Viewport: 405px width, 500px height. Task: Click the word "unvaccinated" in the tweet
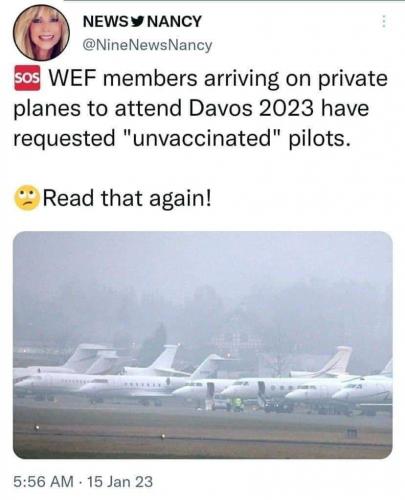(204, 138)
